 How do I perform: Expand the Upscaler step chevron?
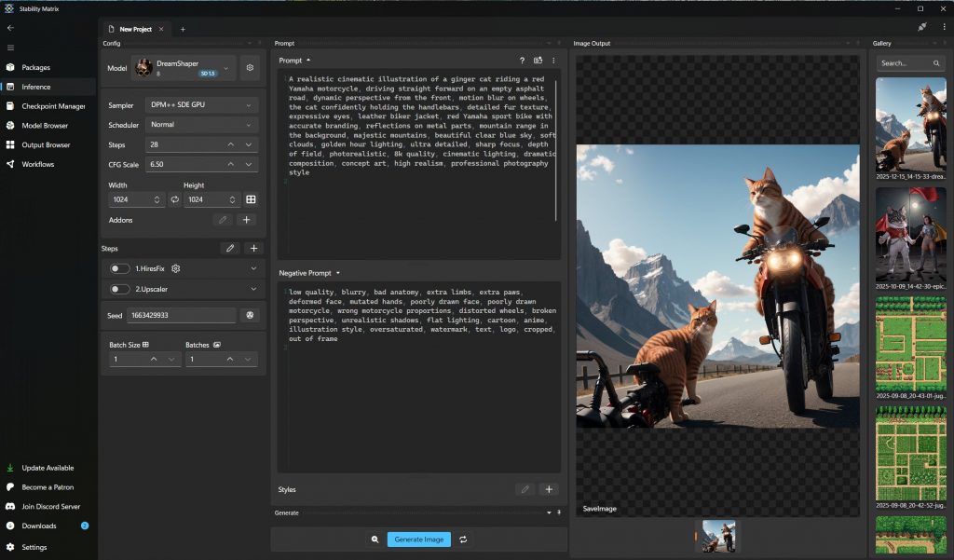[x=253, y=289]
